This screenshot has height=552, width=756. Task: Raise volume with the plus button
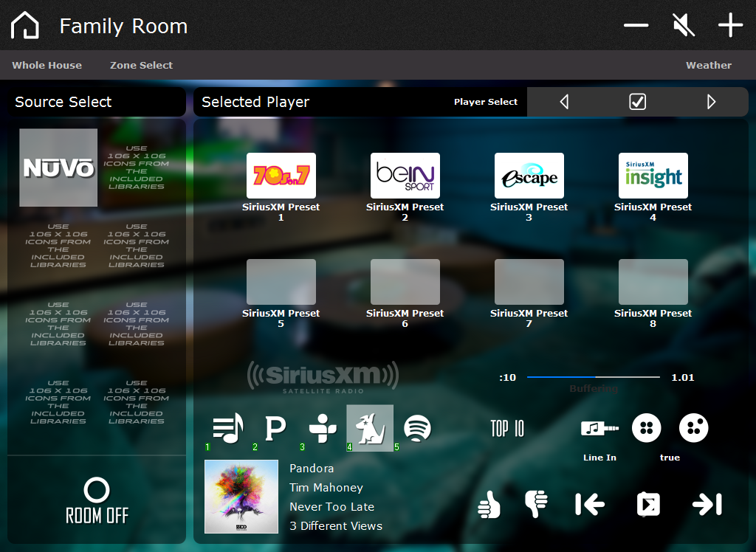(730, 25)
